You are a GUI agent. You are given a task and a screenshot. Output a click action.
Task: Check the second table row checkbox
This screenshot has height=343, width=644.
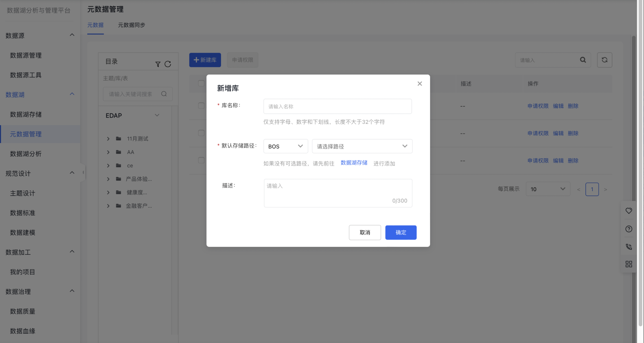201,133
